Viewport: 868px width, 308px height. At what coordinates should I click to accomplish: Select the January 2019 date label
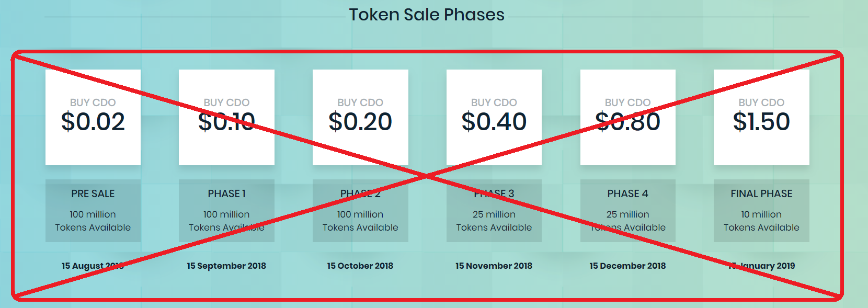pos(761,266)
